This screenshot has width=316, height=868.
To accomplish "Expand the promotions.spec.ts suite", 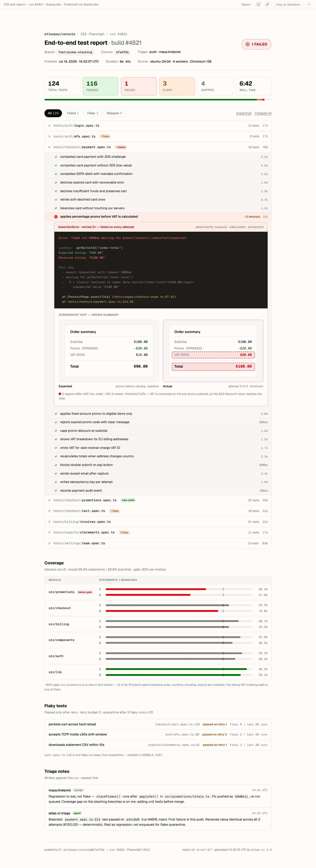I will coord(158,500).
